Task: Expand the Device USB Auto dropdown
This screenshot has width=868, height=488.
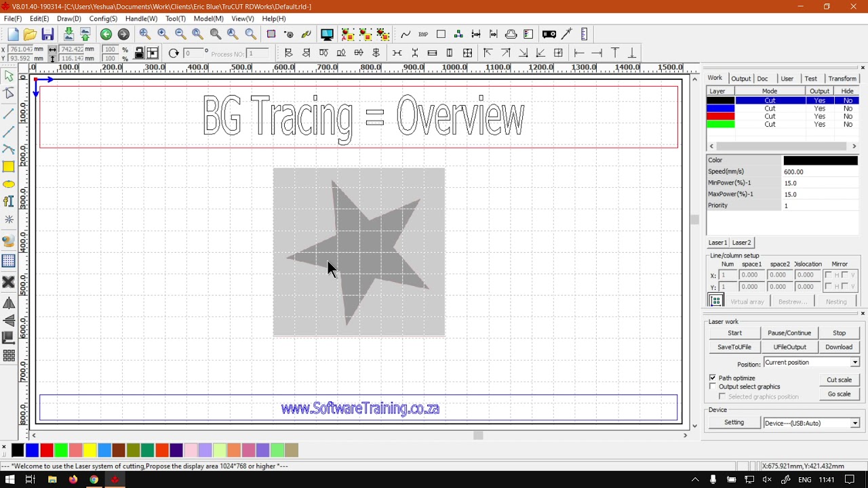Action: tap(812, 423)
